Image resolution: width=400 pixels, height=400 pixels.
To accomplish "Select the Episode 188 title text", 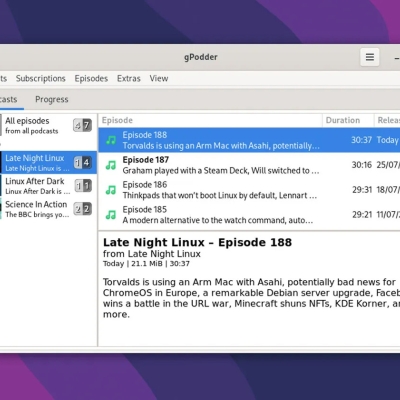I will tap(145, 135).
